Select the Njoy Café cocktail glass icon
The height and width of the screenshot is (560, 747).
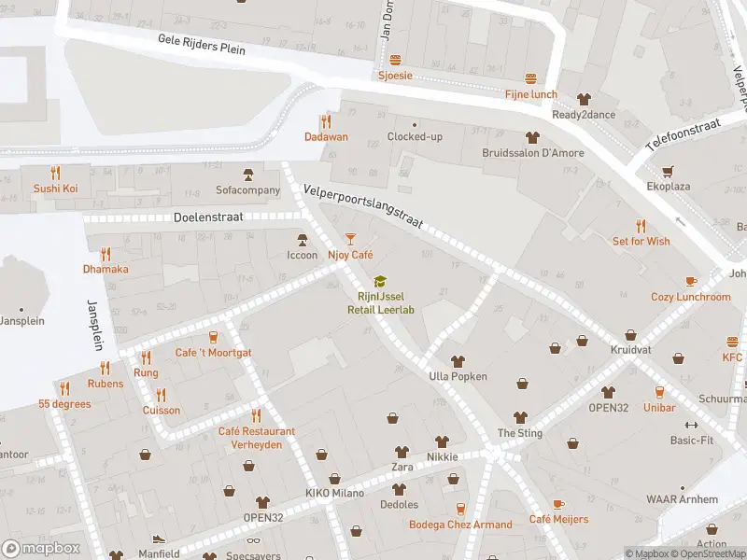(350, 240)
